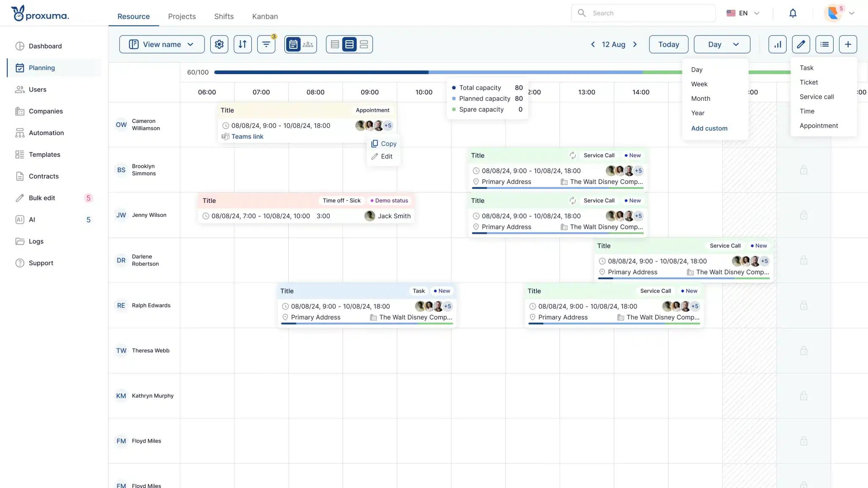Open the bar chart statistics icon

tap(777, 44)
